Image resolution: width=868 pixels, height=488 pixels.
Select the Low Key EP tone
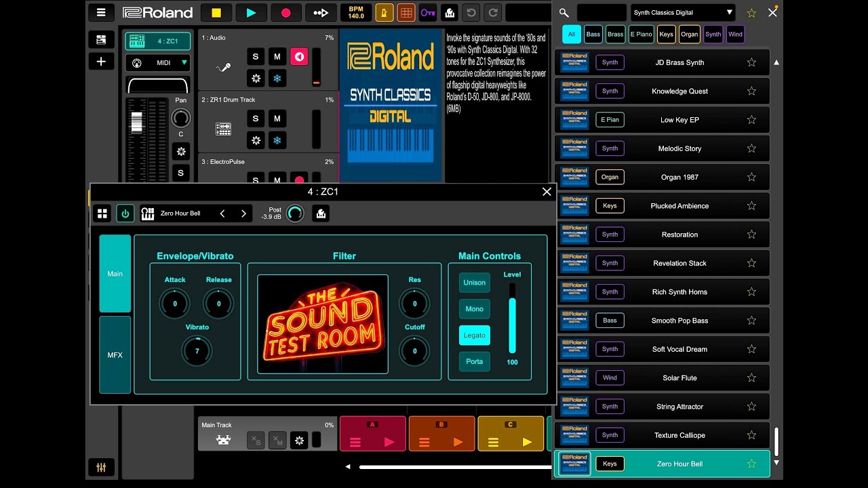pyautogui.click(x=662, y=120)
